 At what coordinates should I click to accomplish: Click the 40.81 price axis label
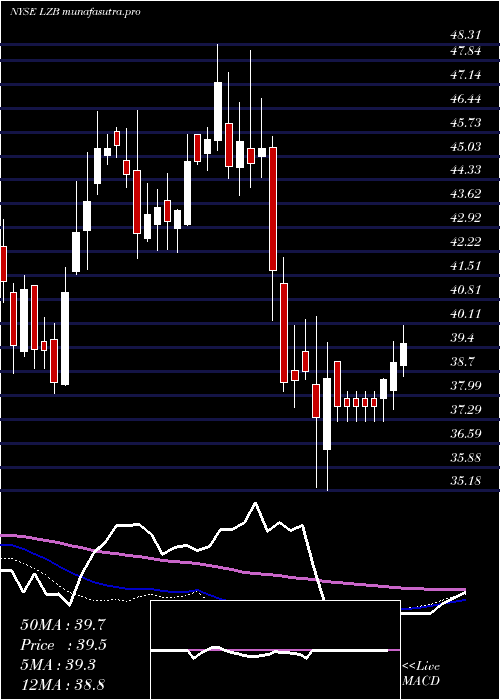click(x=466, y=290)
